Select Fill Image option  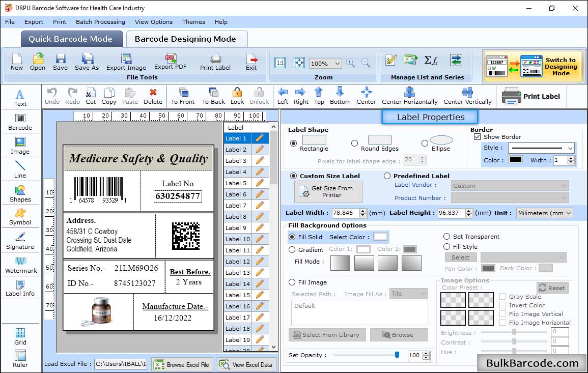click(292, 282)
